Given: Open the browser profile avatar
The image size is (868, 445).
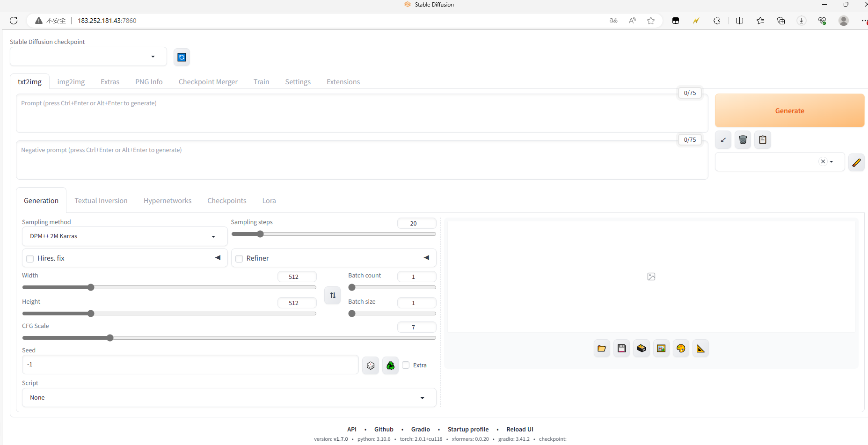Looking at the screenshot, I should click(844, 21).
